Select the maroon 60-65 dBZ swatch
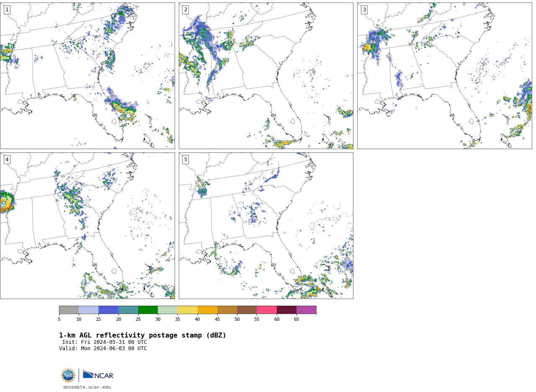536x392 pixels. [286, 310]
